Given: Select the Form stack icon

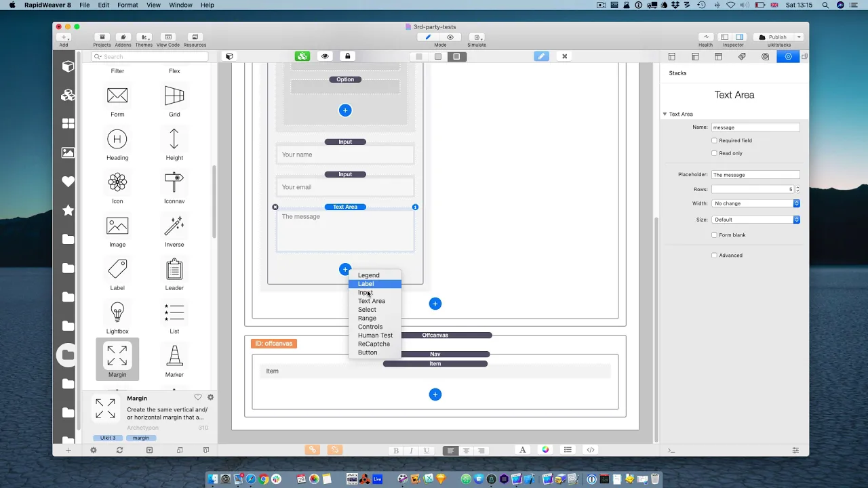Looking at the screenshot, I should pyautogui.click(x=117, y=96).
